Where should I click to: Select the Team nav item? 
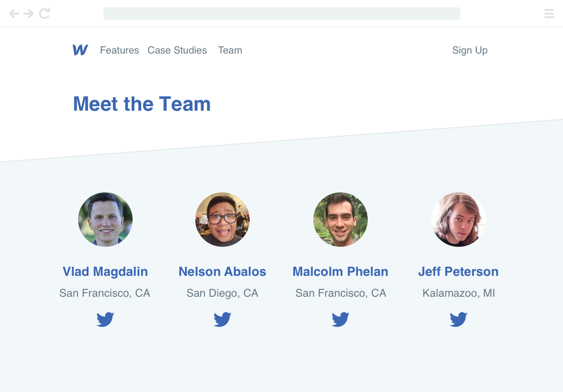pyautogui.click(x=230, y=50)
